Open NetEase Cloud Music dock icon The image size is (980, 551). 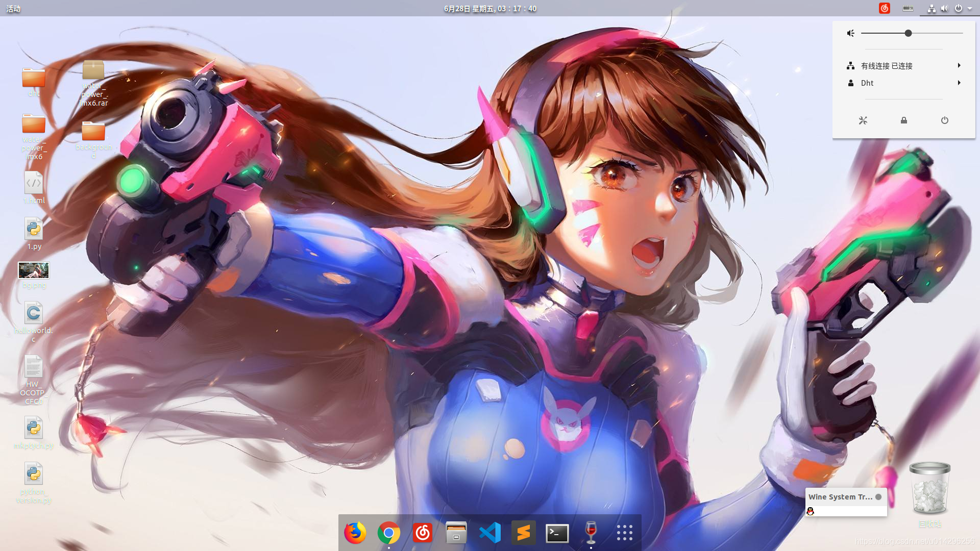pyautogui.click(x=423, y=533)
